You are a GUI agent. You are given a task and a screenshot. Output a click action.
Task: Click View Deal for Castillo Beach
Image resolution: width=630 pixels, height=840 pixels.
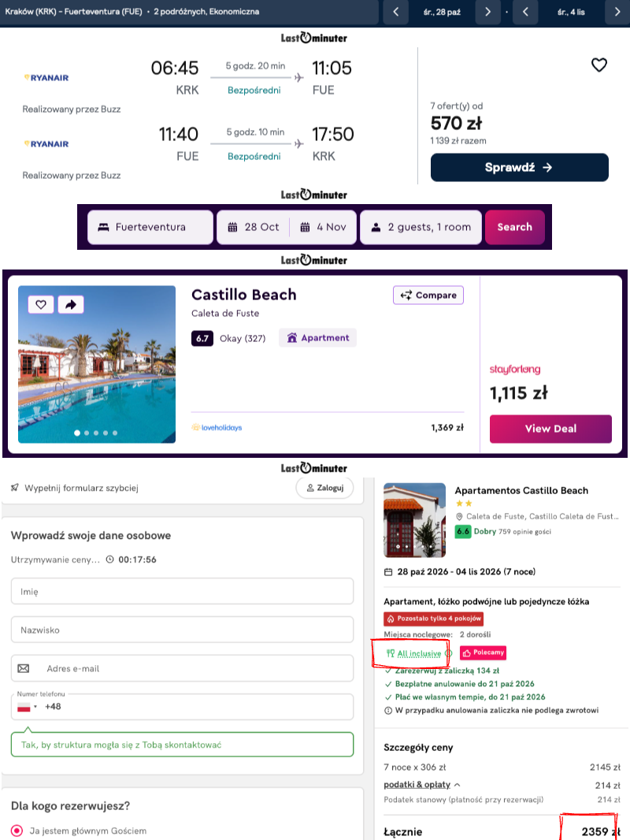click(x=550, y=429)
